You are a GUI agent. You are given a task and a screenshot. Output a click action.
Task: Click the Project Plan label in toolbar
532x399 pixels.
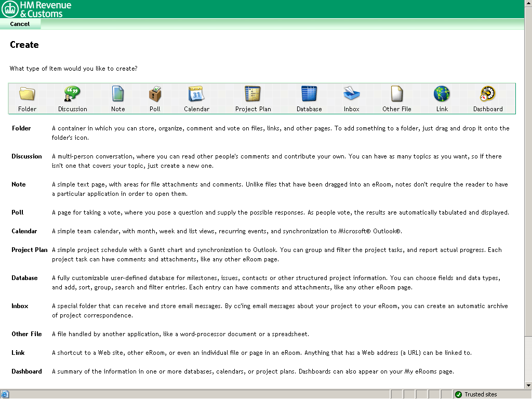point(253,109)
